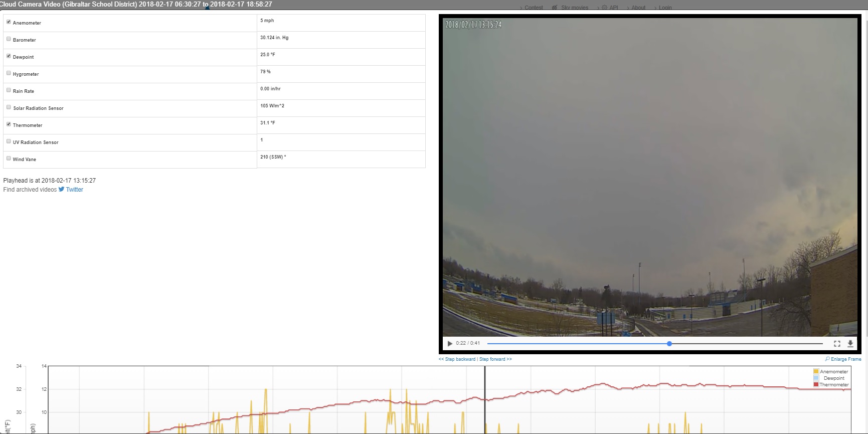Download the video with the arrow icon
Screen dimensions: 868x434
pos(850,344)
